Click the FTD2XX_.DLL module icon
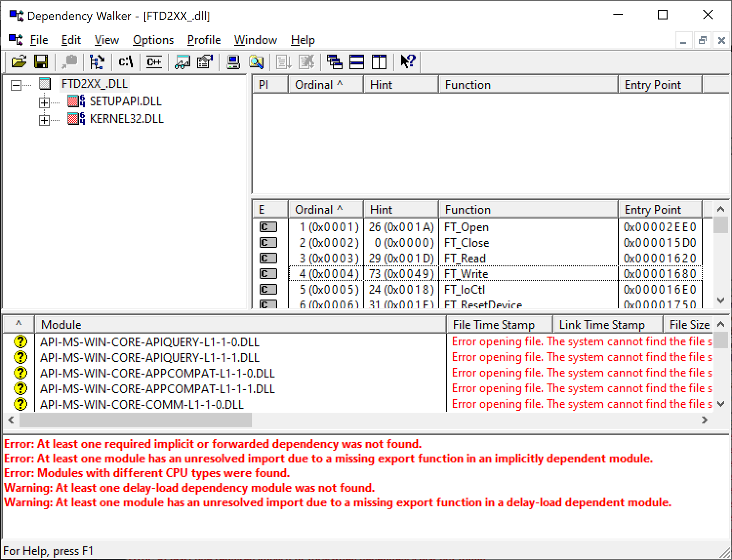 [45, 84]
